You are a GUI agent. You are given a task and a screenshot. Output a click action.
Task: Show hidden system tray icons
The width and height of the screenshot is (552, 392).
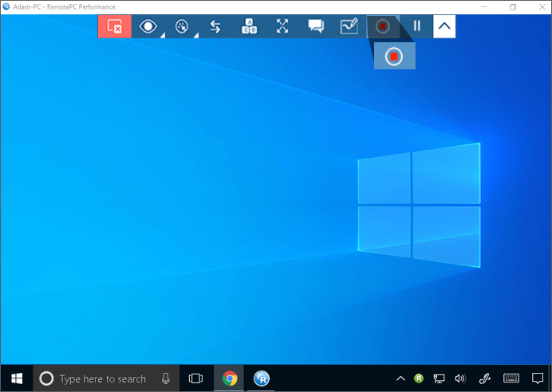coord(400,378)
